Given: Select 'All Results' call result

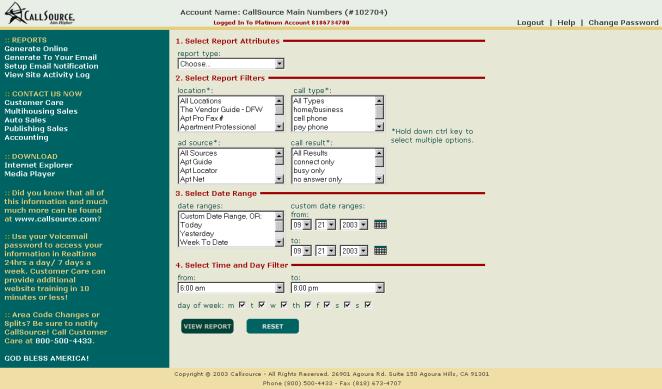Looking at the screenshot, I should [x=333, y=153].
